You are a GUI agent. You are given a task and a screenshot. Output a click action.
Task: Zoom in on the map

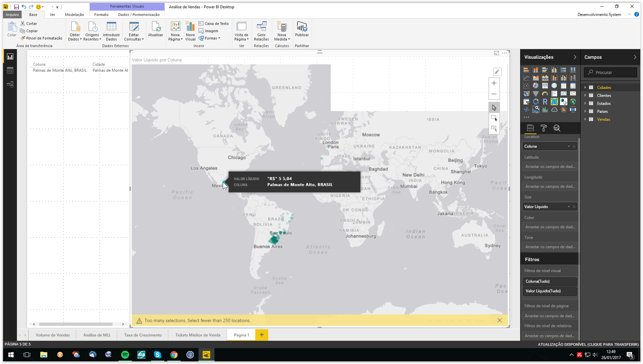click(494, 83)
